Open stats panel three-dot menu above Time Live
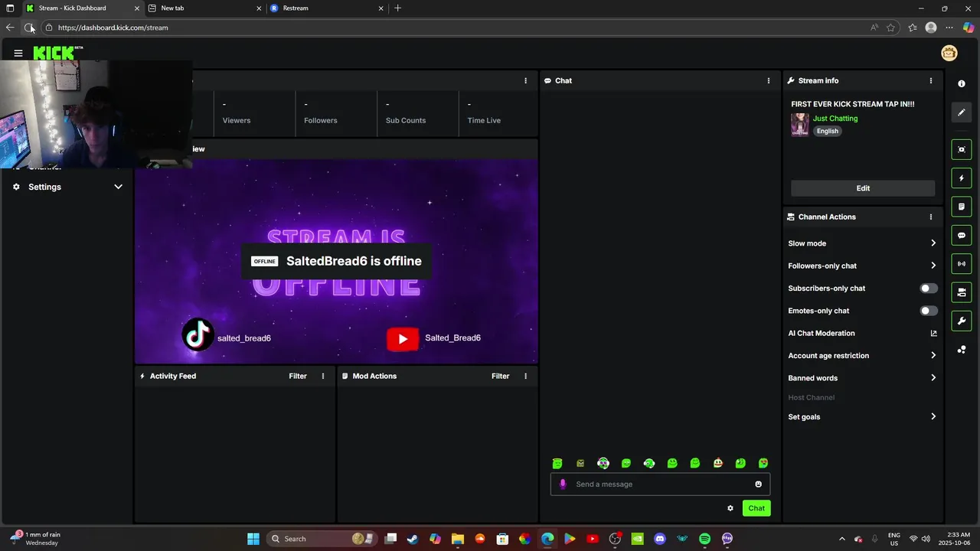 [x=525, y=80]
